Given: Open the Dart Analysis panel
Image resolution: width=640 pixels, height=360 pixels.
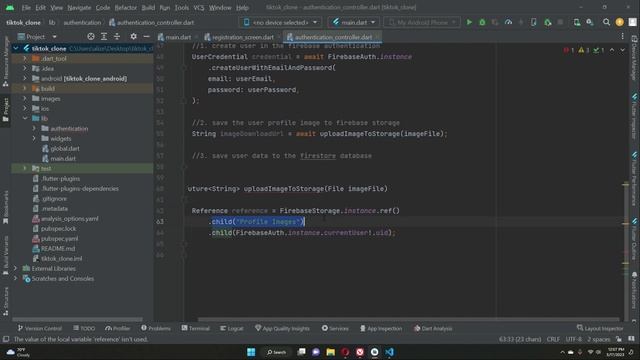Looking at the screenshot, I should click(433, 328).
